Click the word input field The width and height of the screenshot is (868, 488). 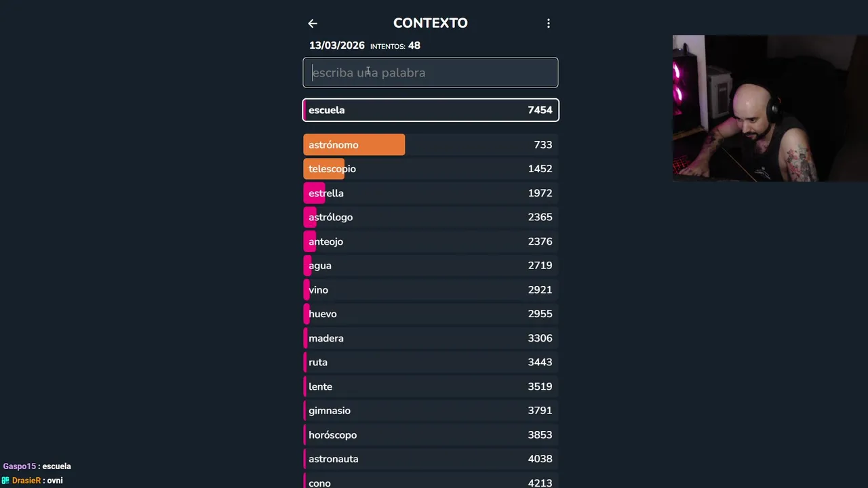[x=431, y=73]
